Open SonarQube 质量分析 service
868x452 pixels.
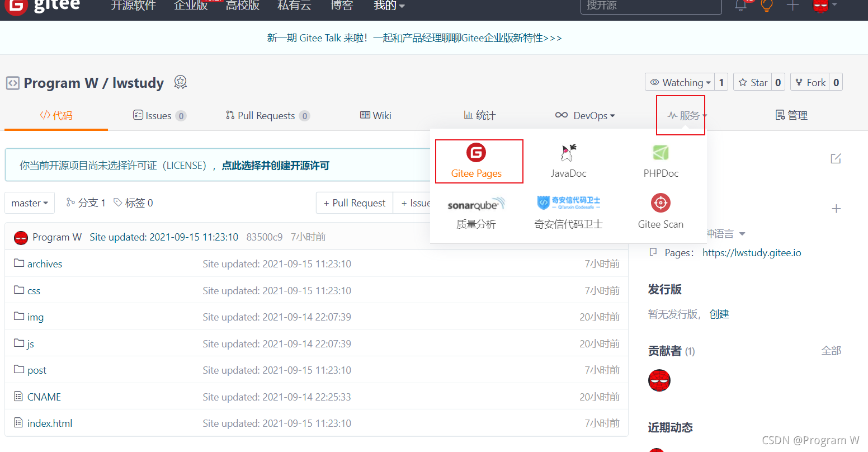pyautogui.click(x=476, y=213)
